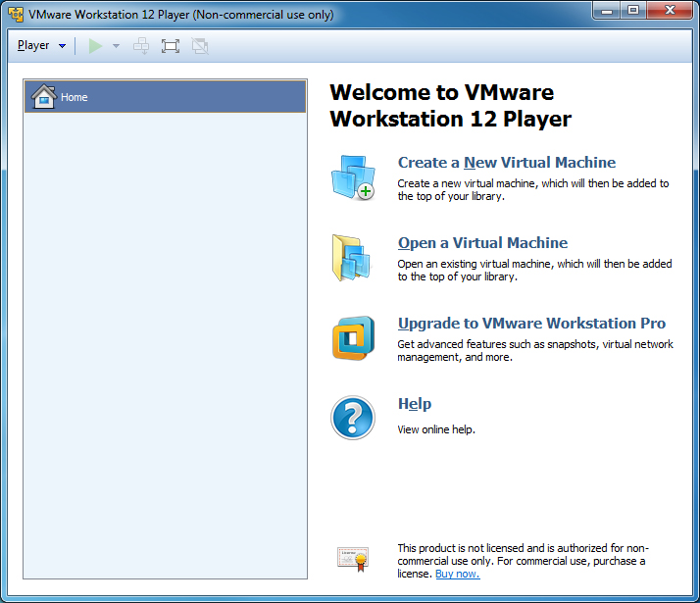Minimize the VMware Player window

607,10
